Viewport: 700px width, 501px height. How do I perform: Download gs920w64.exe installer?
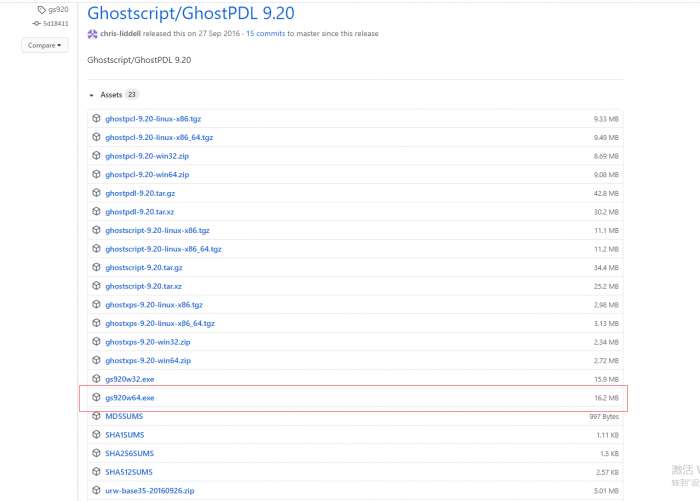click(x=129, y=398)
